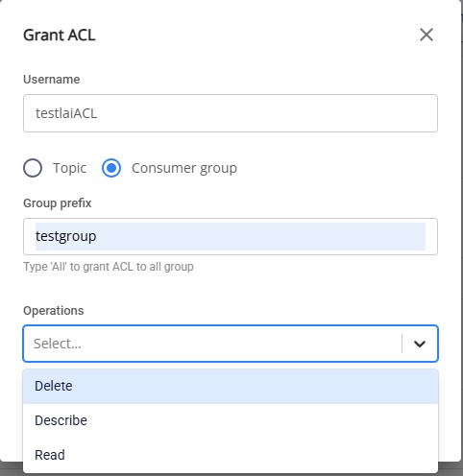463x476 pixels.
Task: Click the testlaiACL username text
Action: 66,113
